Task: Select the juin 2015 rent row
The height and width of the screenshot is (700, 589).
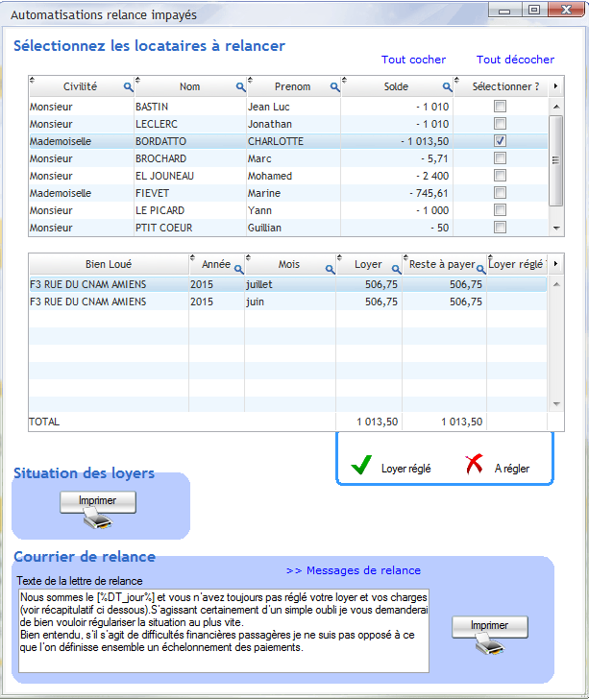Action: [288, 302]
